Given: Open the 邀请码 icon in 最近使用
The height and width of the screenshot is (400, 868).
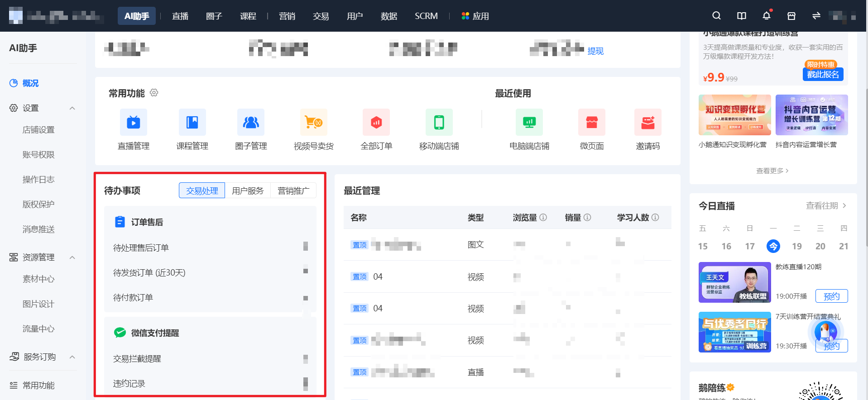Looking at the screenshot, I should tap(647, 122).
